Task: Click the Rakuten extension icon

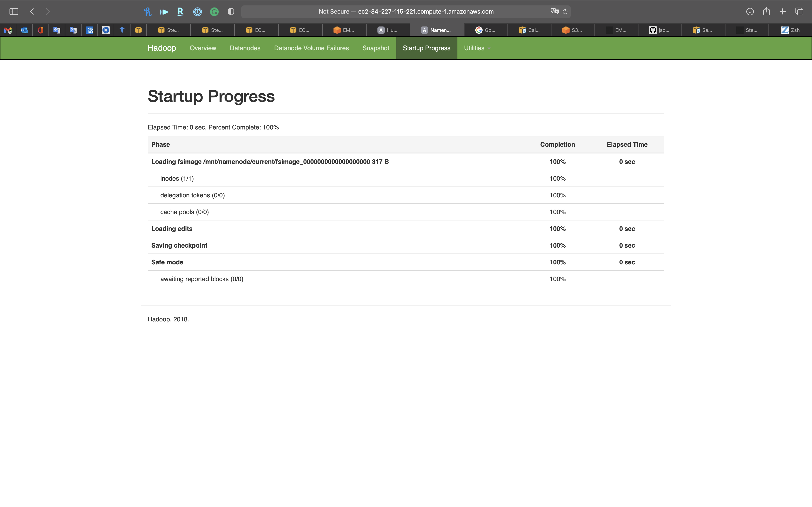Action: pyautogui.click(x=181, y=12)
